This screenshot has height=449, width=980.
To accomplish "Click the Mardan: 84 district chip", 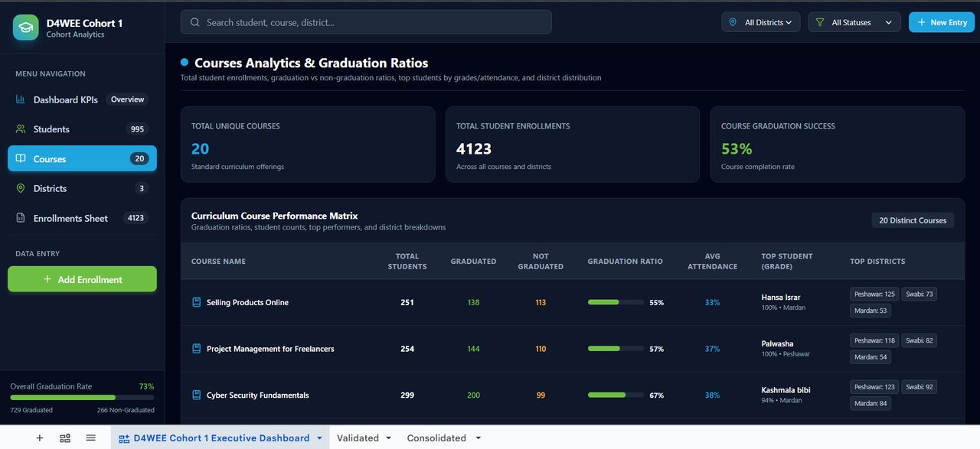I will pos(871,404).
